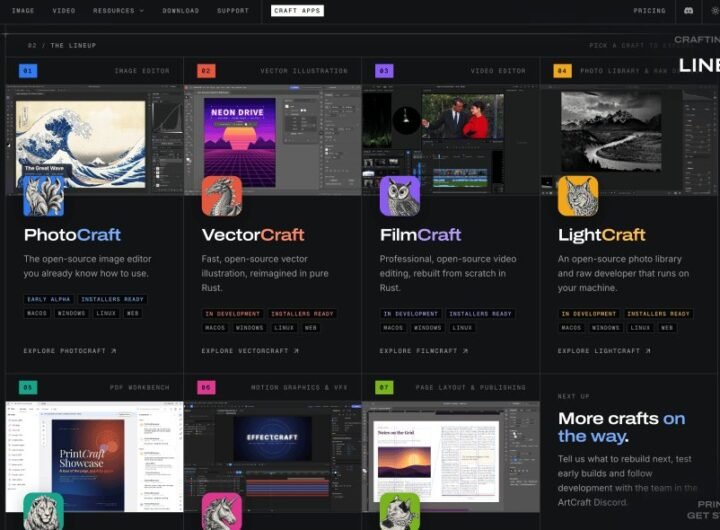Open the Pricing page
The height and width of the screenshot is (530, 720).
click(649, 11)
